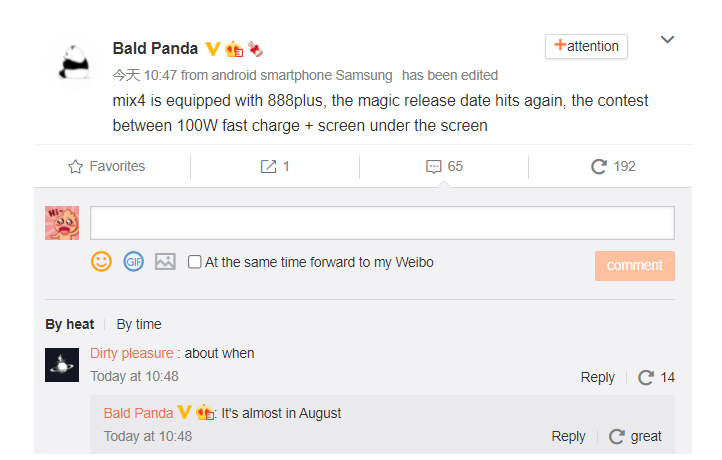Reply to Bald Panda's August comment
The width and height of the screenshot is (722, 460).
click(x=568, y=436)
